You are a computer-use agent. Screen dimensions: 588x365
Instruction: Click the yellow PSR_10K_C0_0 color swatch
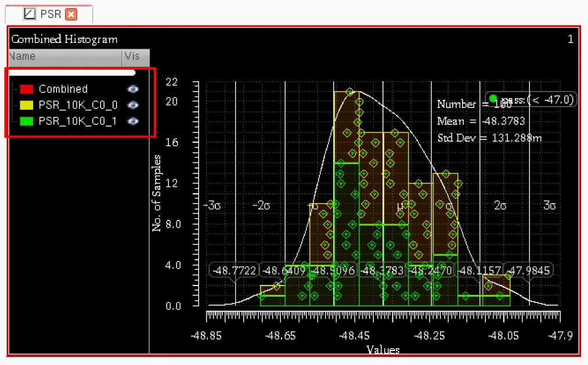click(26, 106)
